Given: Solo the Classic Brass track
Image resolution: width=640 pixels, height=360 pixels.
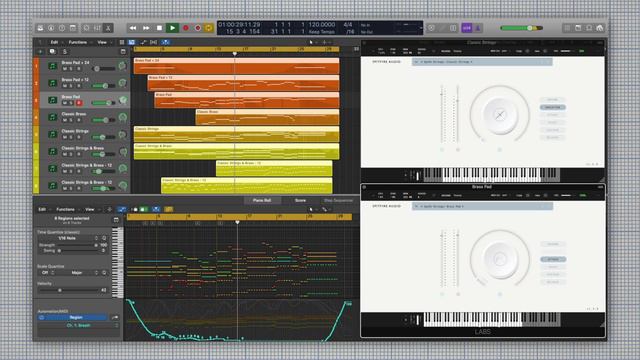Looking at the screenshot, I should coord(71,120).
